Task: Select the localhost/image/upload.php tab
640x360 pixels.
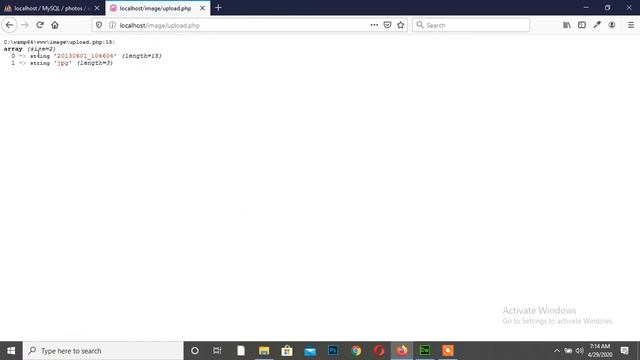Action: (x=158, y=8)
